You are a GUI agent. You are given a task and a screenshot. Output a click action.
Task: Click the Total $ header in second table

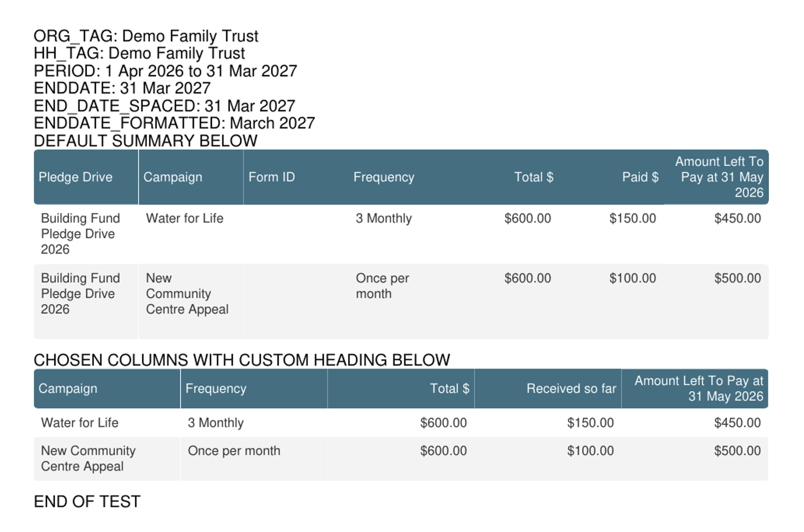(450, 389)
